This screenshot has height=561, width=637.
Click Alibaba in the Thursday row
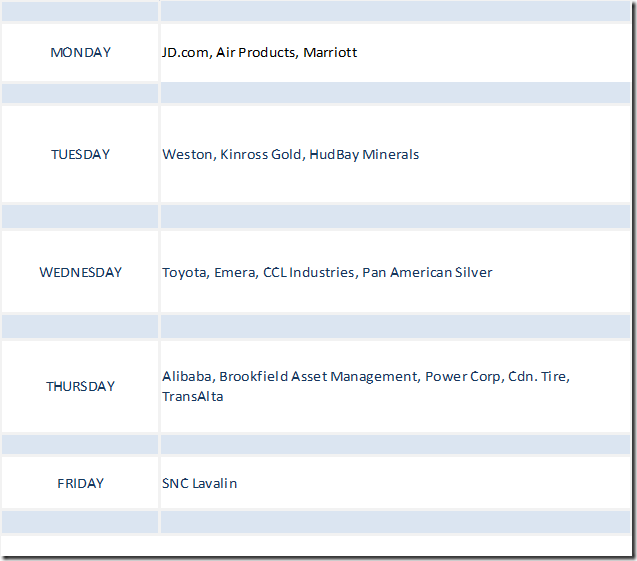[x=187, y=376]
